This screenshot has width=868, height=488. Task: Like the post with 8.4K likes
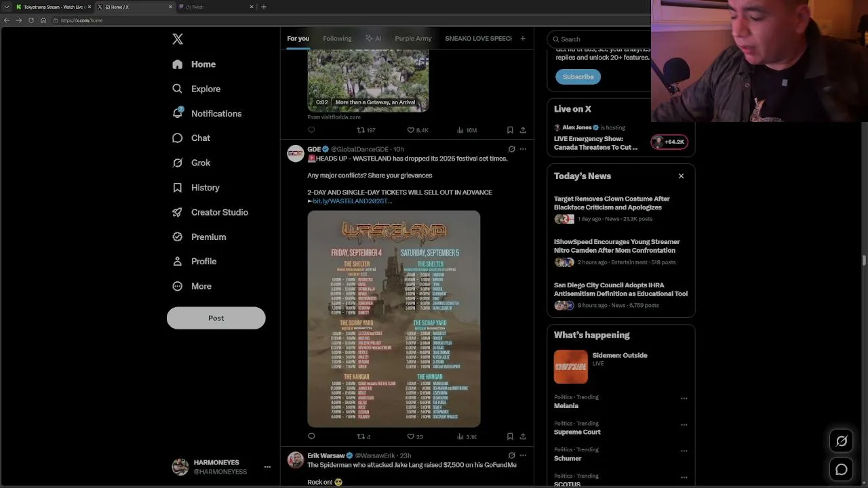[418, 130]
